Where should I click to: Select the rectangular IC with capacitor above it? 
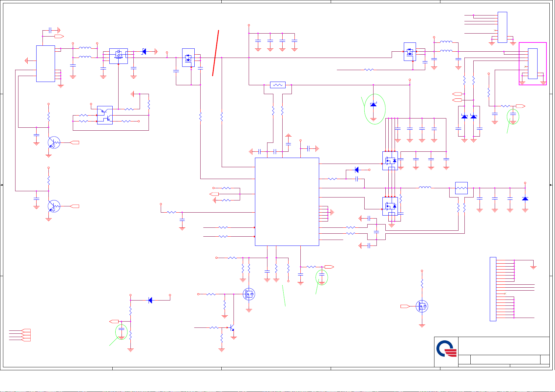[45, 64]
